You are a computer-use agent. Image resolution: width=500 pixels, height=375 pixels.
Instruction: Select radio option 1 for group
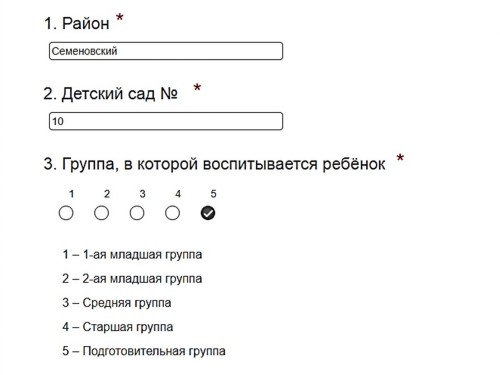click(66, 213)
